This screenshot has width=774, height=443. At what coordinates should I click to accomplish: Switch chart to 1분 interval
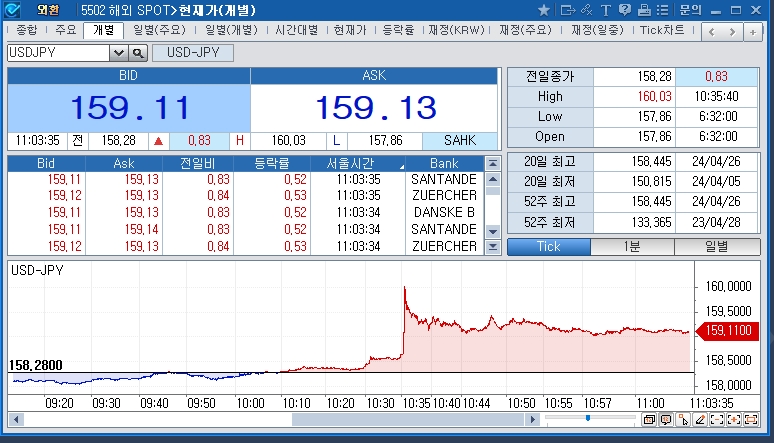pos(632,246)
